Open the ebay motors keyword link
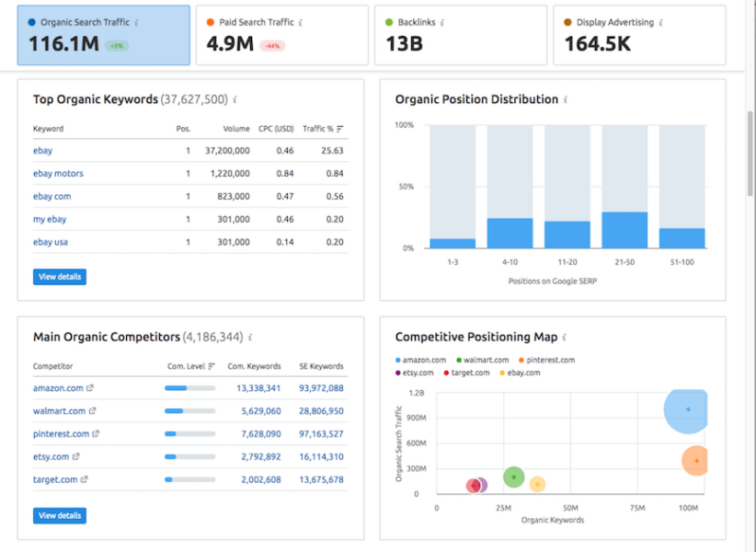Screen dimensions: 756x552 coord(57,173)
